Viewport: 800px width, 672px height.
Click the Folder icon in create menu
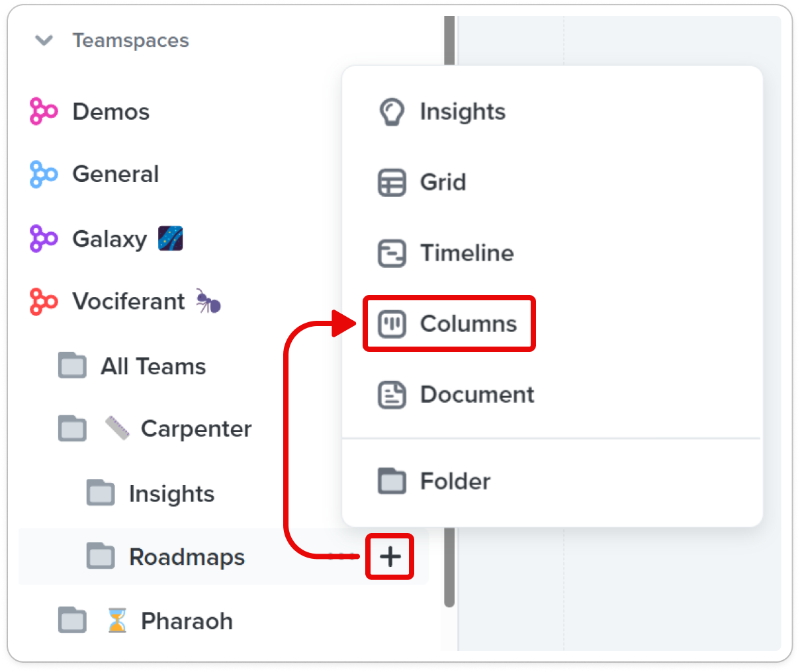coord(391,481)
